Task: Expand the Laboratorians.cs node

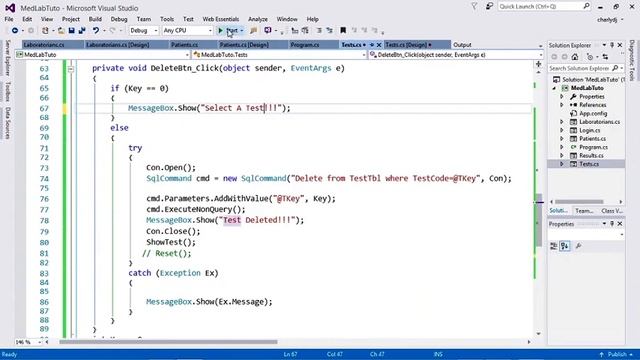Action: (x=562, y=122)
